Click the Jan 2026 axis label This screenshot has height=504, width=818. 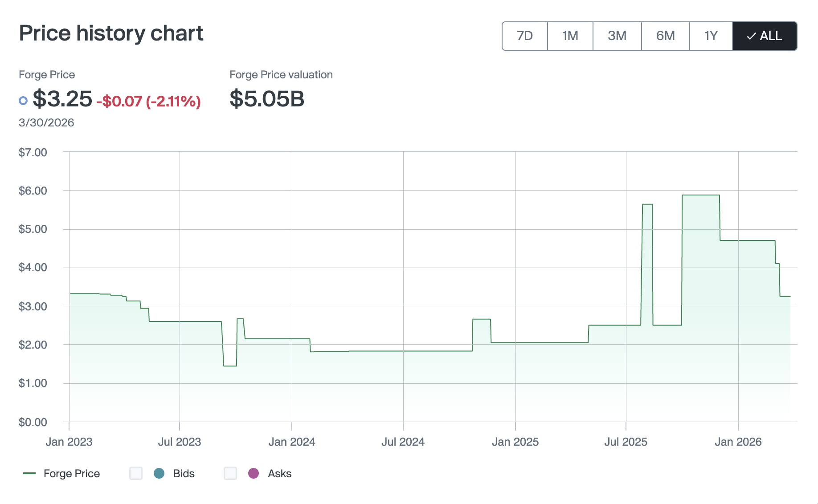[x=738, y=442]
